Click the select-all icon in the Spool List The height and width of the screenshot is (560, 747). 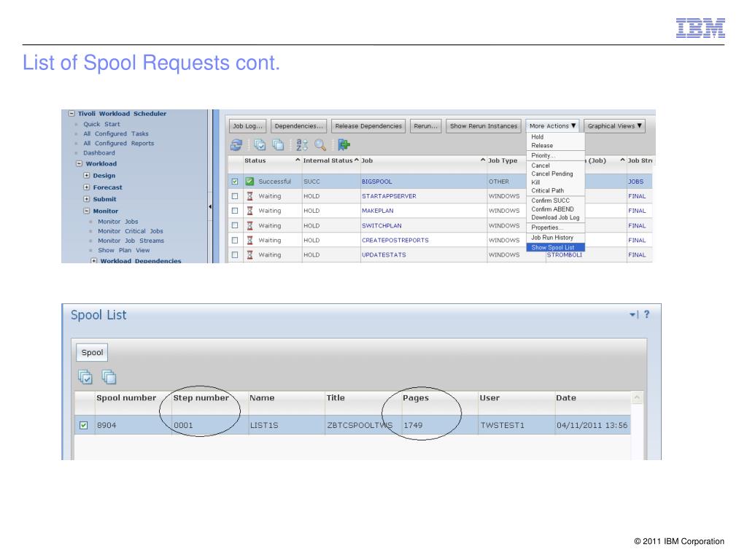[x=85, y=377]
